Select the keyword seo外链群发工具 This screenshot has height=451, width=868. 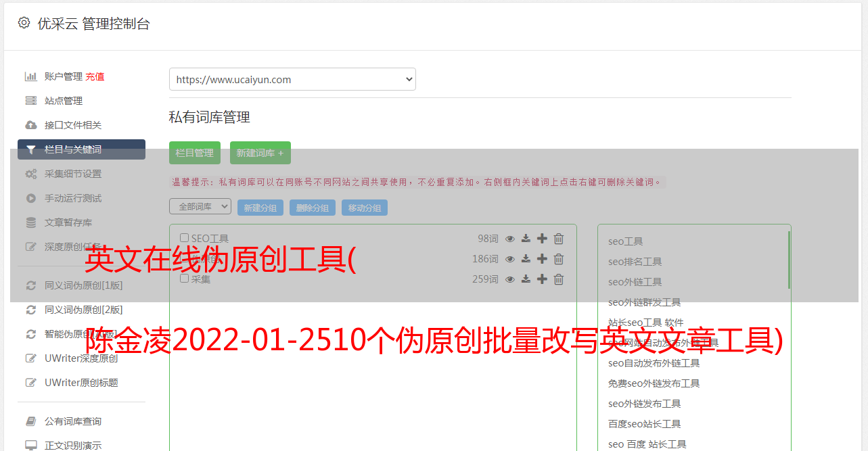[x=644, y=302]
